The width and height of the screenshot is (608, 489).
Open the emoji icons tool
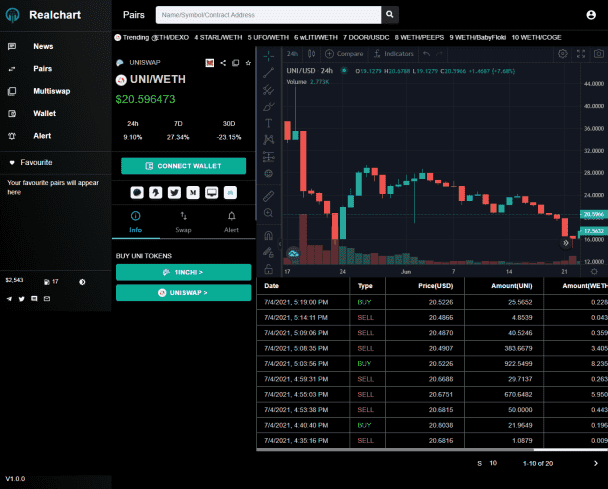[x=268, y=173]
